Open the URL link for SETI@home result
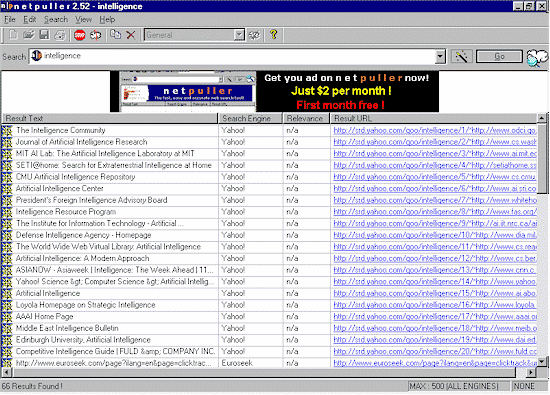 point(435,165)
